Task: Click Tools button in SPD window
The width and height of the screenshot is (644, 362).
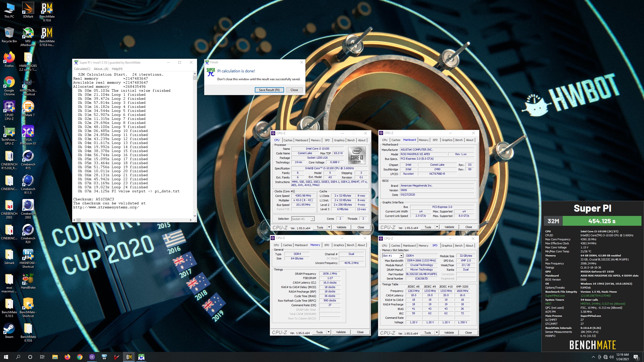Action: click(x=427, y=333)
